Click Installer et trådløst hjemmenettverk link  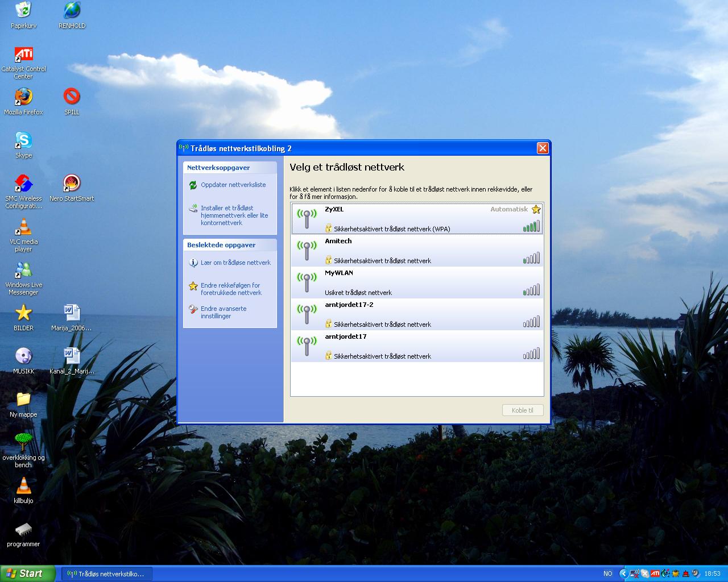pyautogui.click(x=234, y=215)
